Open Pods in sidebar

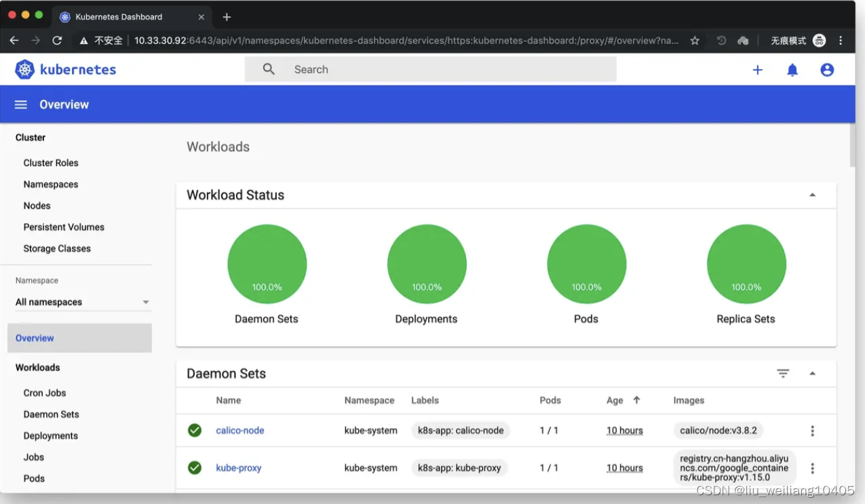click(x=34, y=478)
